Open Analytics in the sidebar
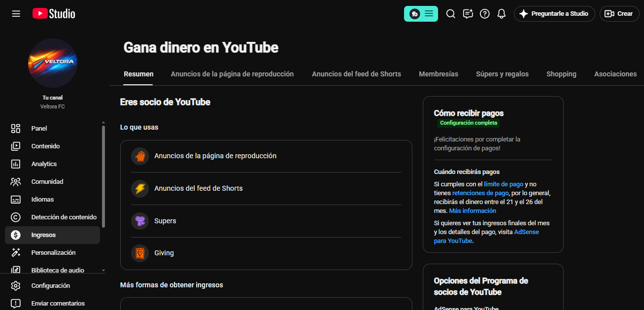The height and width of the screenshot is (310, 644). pyautogui.click(x=52, y=164)
